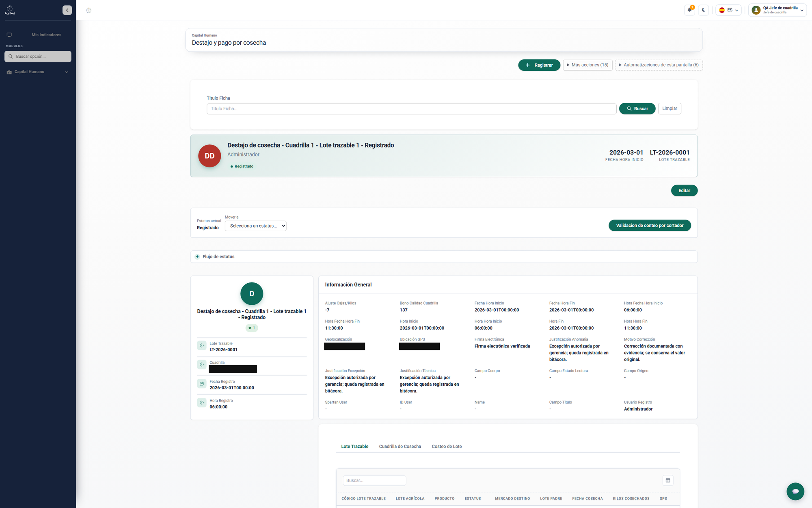Focus the Buscar opción sidebar search field
This screenshot has width=812, height=508.
pyautogui.click(x=38, y=56)
